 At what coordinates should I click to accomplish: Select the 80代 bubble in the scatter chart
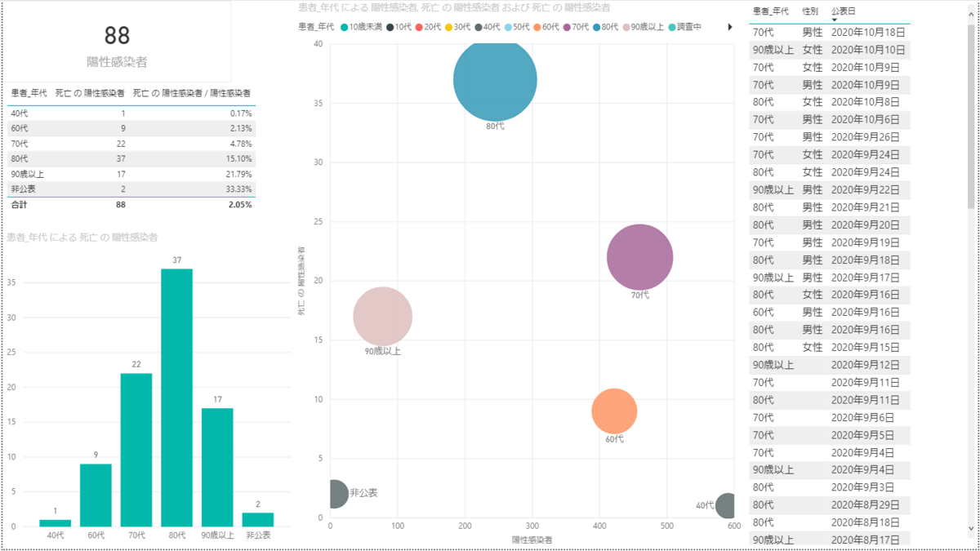click(495, 79)
